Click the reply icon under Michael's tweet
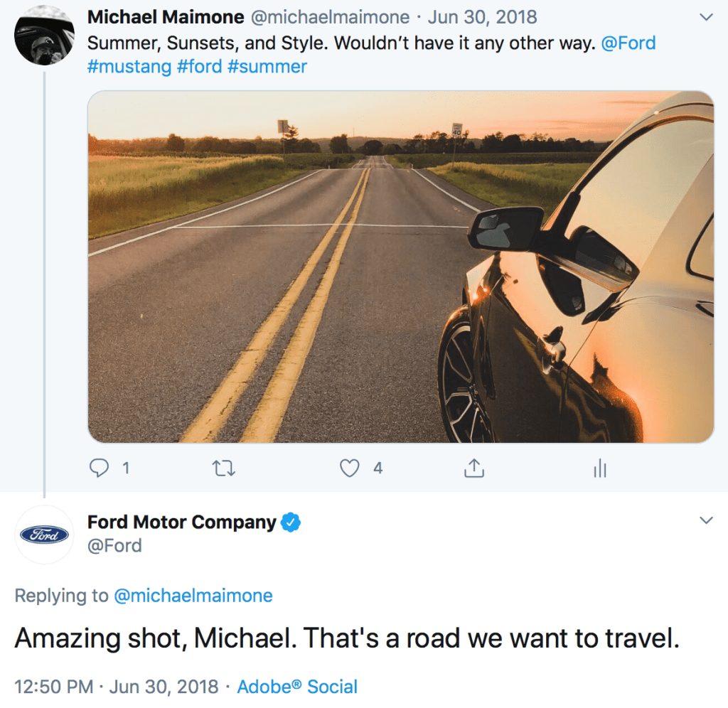The image size is (728, 708). point(100,468)
